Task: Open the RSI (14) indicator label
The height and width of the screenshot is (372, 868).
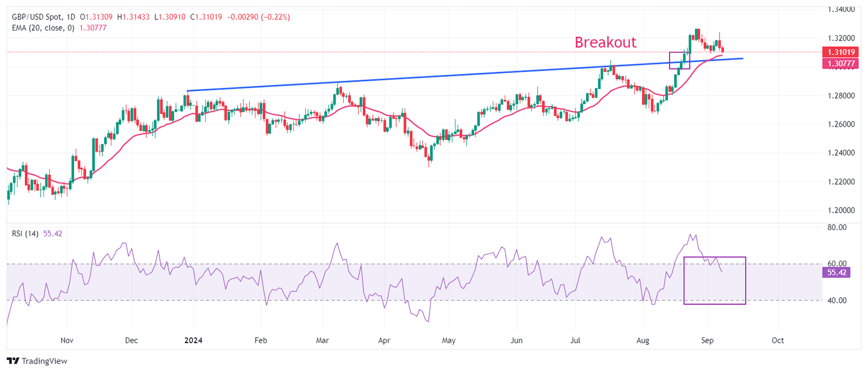Action: [25, 233]
